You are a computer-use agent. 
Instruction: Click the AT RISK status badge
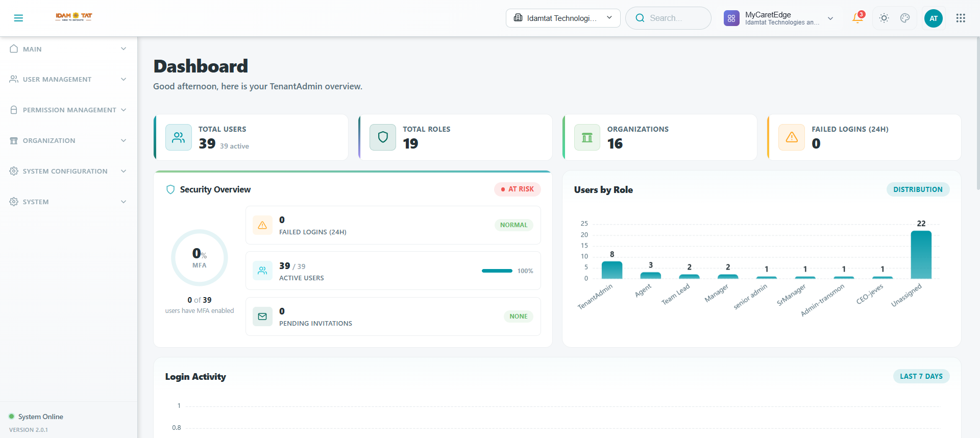pyautogui.click(x=517, y=189)
